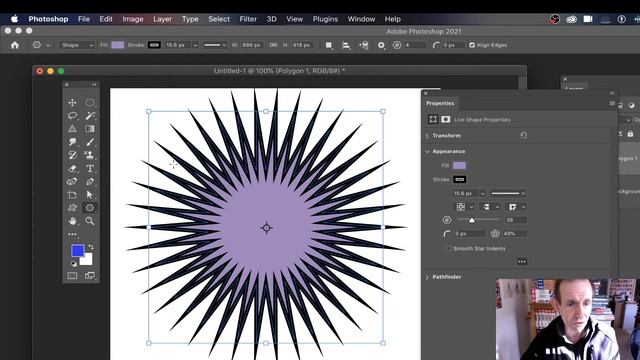The width and height of the screenshot is (640, 360).
Task: Select the Elliptical Marquee tool
Action: tap(90, 102)
